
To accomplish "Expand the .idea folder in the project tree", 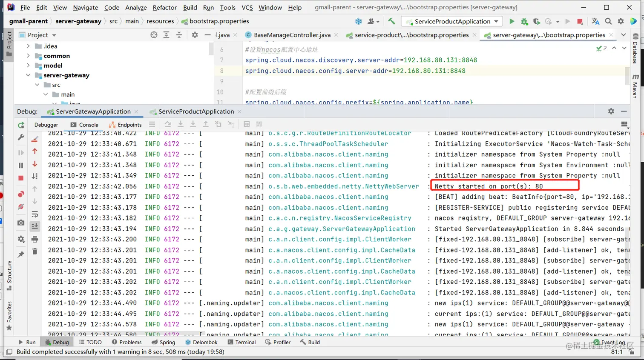I will click(29, 46).
